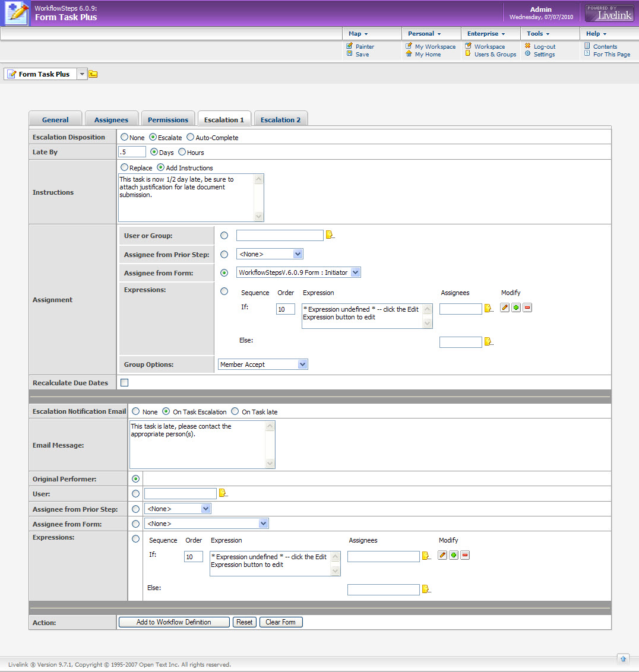This screenshot has width=639, height=672.
Task: Click the red remove expression icon in Assignment
Action: (x=527, y=308)
